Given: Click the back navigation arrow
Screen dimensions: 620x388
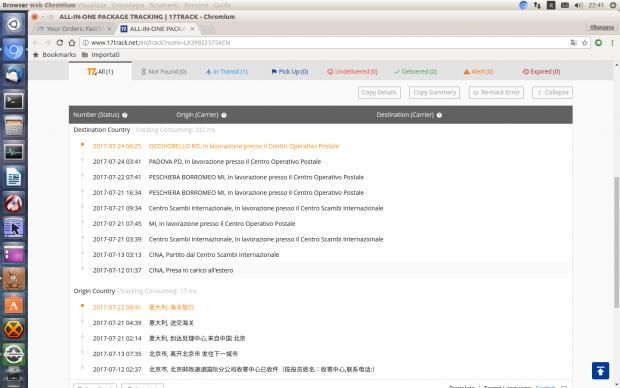Looking at the screenshot, I should tap(36, 43).
